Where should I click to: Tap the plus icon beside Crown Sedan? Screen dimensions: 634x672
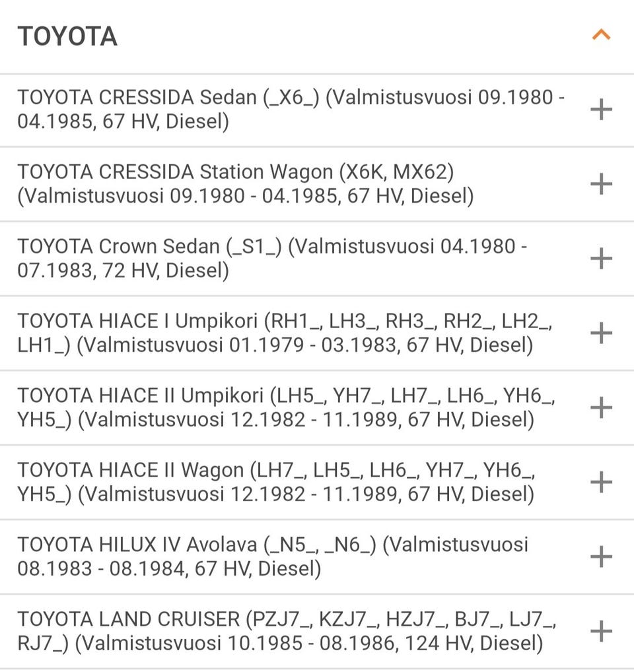[x=601, y=259]
